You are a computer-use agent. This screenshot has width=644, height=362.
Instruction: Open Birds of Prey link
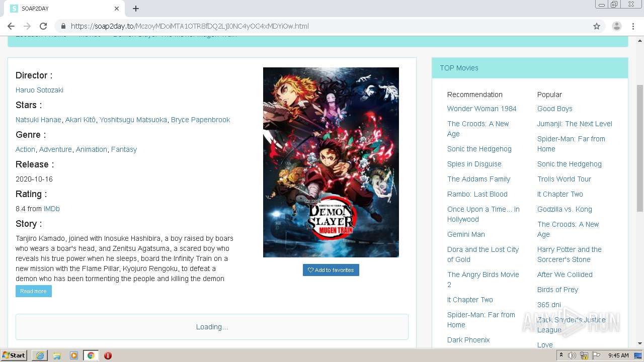coord(557,290)
